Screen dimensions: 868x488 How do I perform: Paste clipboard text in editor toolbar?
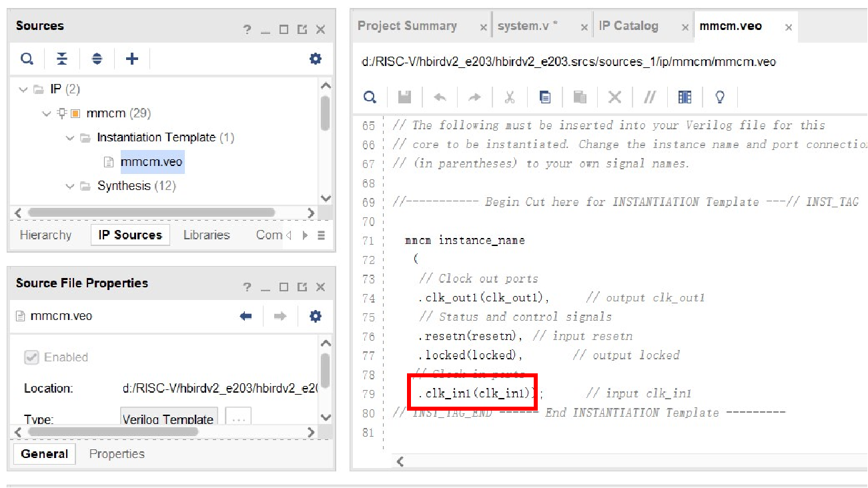click(580, 97)
